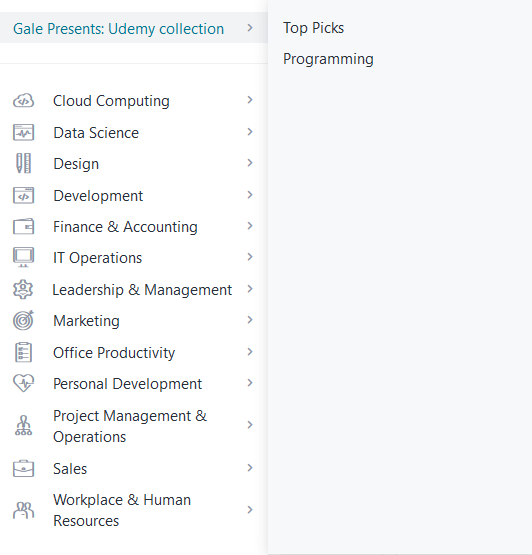The image size is (532, 555).
Task: Expand the Workplace & Human Resources chevron
Action: point(250,510)
